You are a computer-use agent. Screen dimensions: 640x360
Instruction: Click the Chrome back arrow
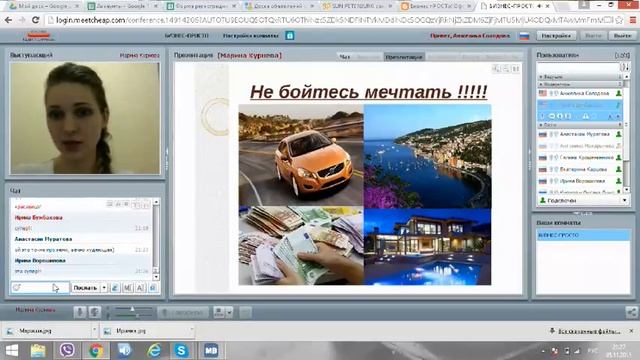[x=9, y=20]
